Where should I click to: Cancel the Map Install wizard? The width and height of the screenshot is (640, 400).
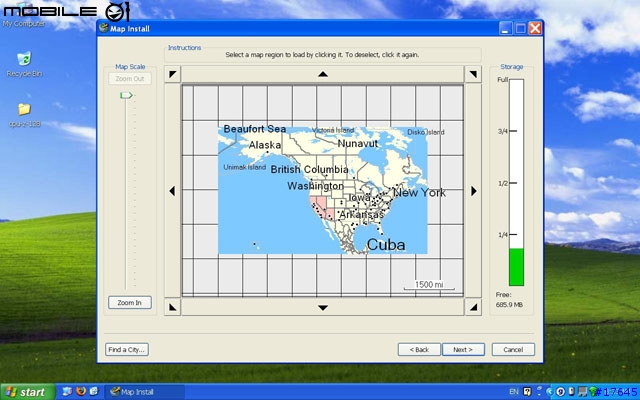pyautogui.click(x=513, y=349)
